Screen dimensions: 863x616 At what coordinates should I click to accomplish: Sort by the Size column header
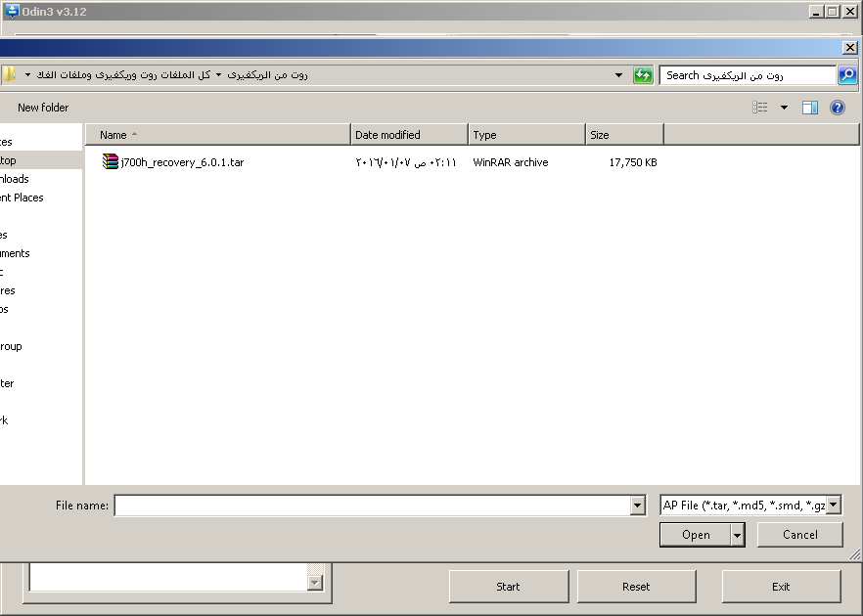click(x=624, y=135)
